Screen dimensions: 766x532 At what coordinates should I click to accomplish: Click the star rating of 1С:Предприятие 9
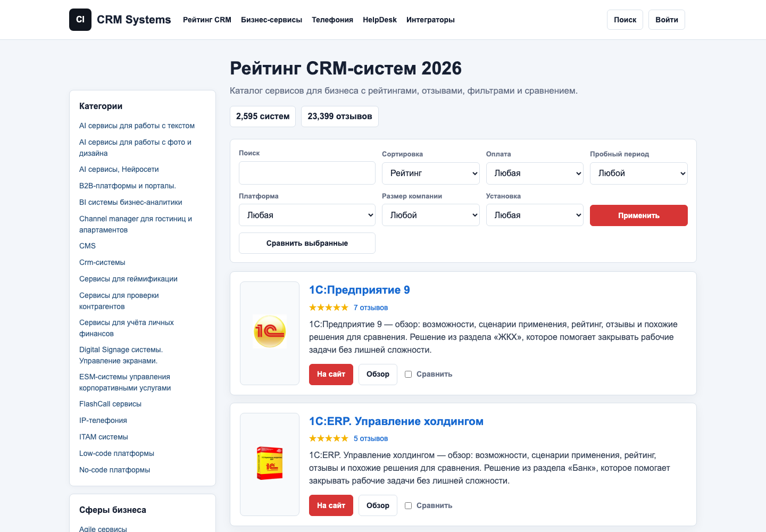pyautogui.click(x=329, y=307)
